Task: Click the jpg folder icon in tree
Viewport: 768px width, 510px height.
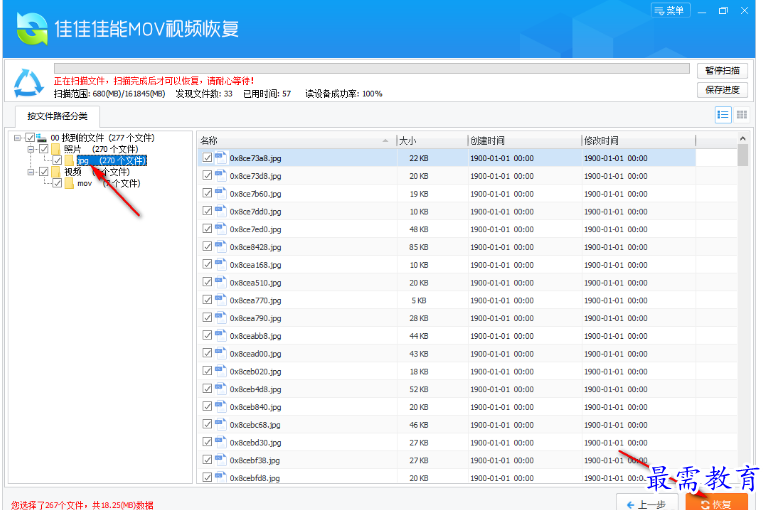Action: click(x=70, y=160)
